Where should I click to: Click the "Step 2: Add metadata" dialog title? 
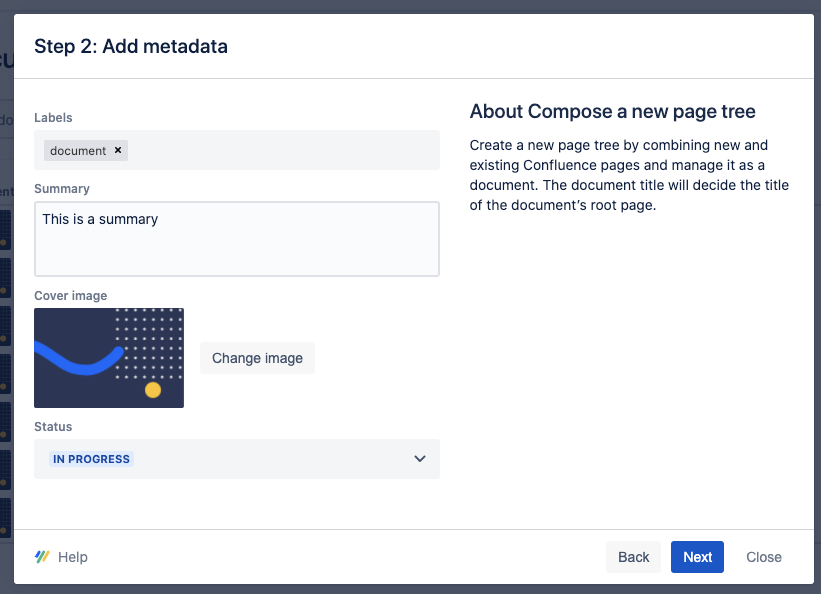(131, 46)
